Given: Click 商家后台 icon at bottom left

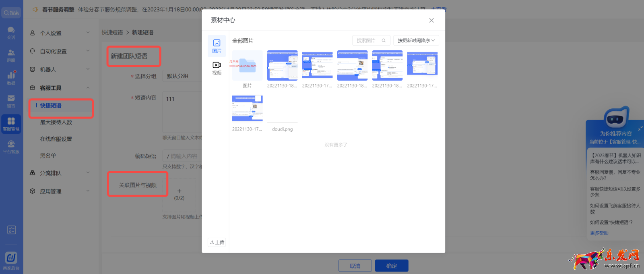Looking at the screenshot, I should pos(11,260).
